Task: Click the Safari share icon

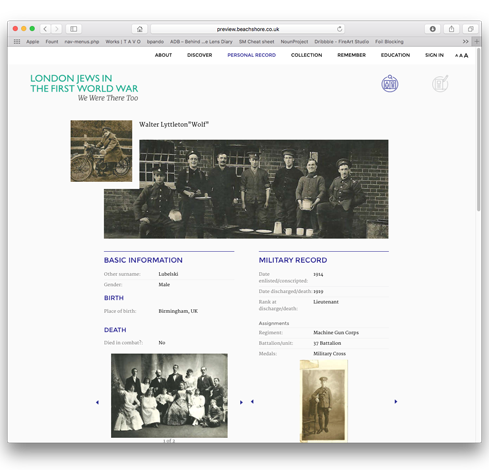Action: point(451,29)
